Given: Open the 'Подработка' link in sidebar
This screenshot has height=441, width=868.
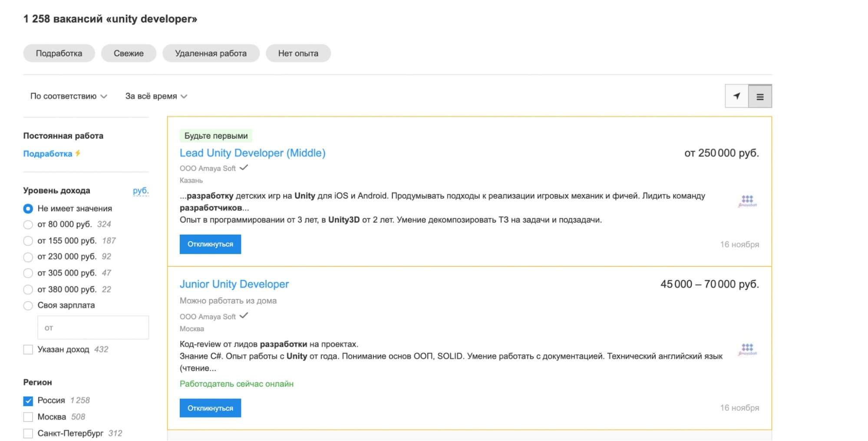Looking at the screenshot, I should (48, 154).
